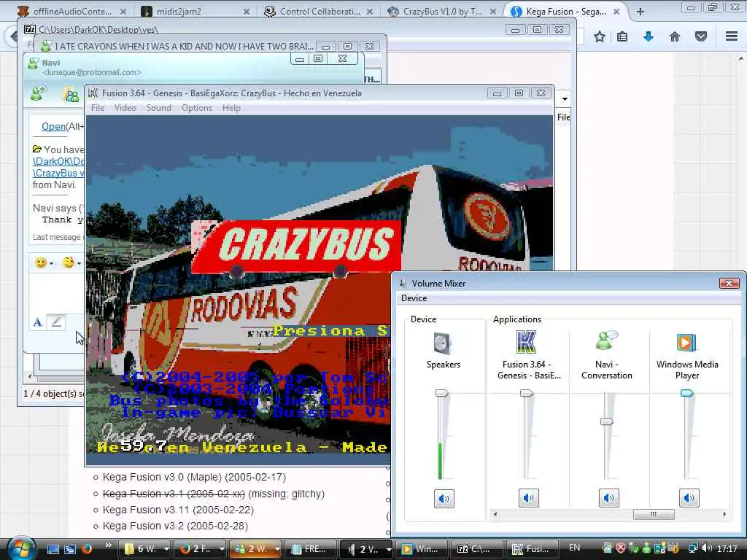Screen dimensions: 747x560
Task: Click the contacts group icon in Navi chat
Action: tap(71, 95)
